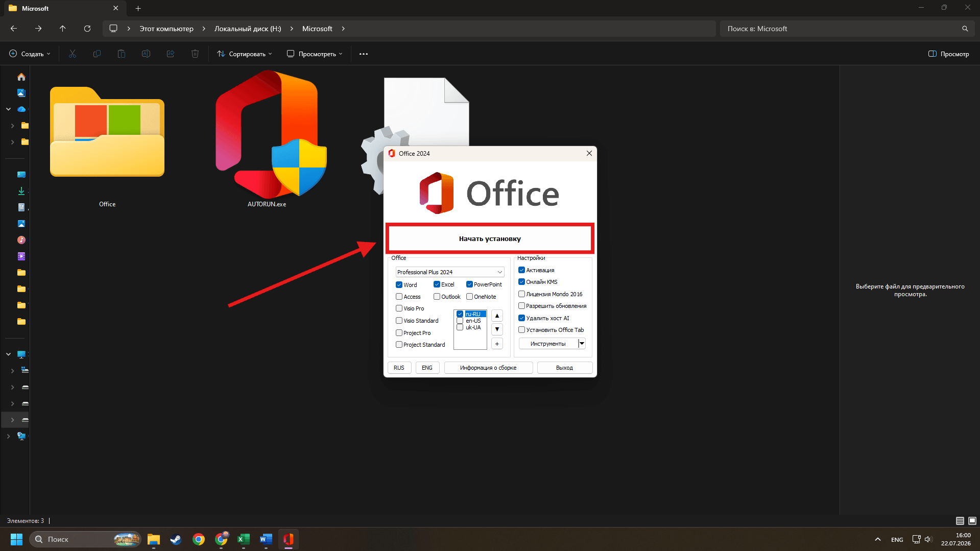Show hidden system tray icons

click(878, 539)
